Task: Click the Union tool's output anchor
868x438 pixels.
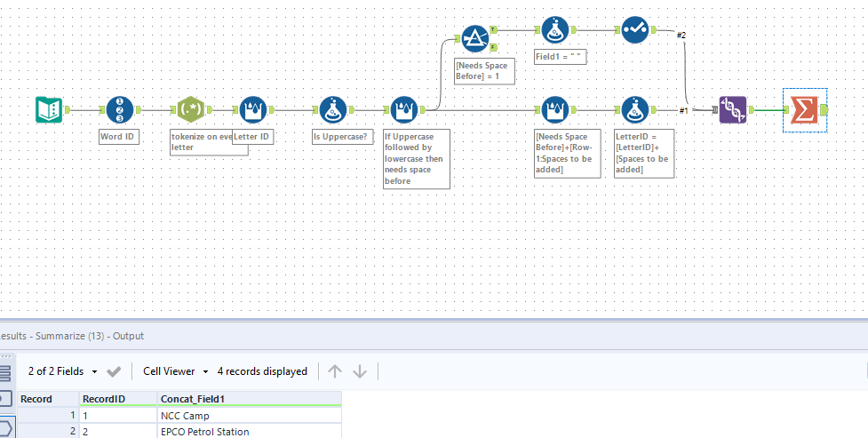Action: click(752, 109)
